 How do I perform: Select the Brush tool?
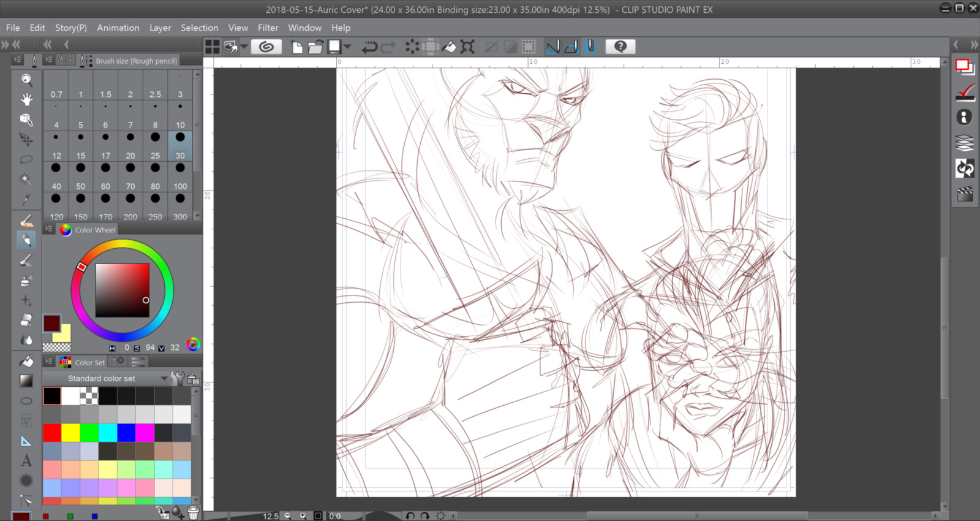(x=26, y=260)
